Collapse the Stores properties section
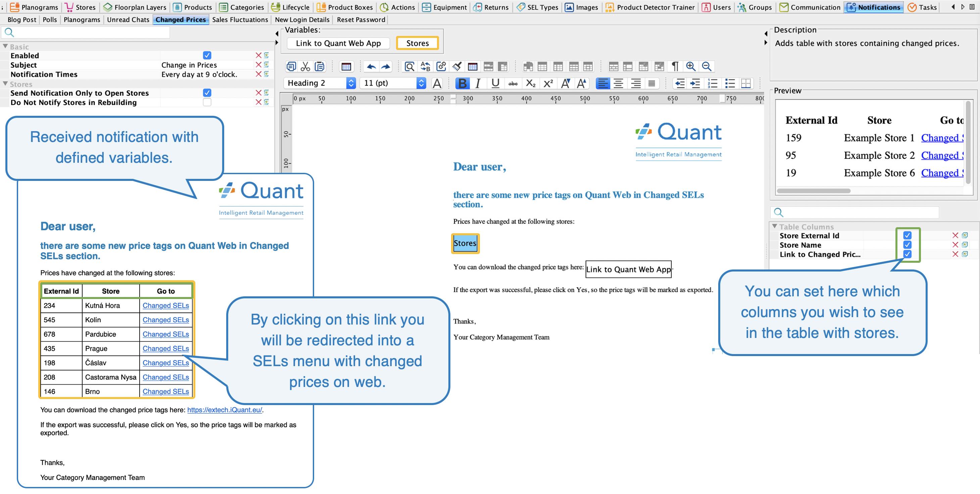 click(x=5, y=84)
